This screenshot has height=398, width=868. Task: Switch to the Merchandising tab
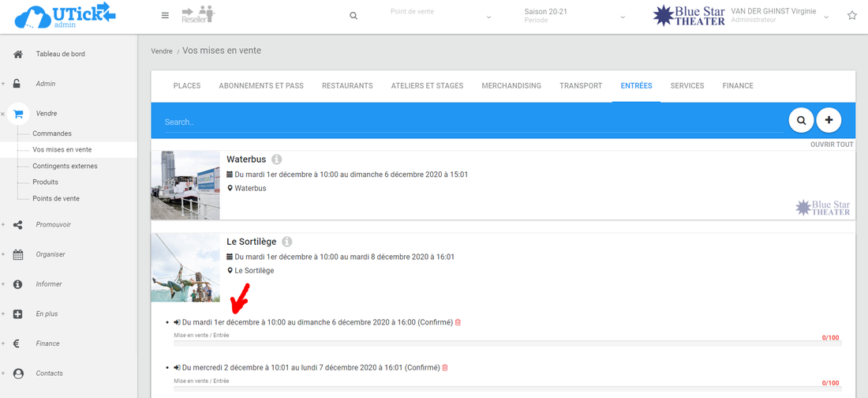pyautogui.click(x=511, y=86)
